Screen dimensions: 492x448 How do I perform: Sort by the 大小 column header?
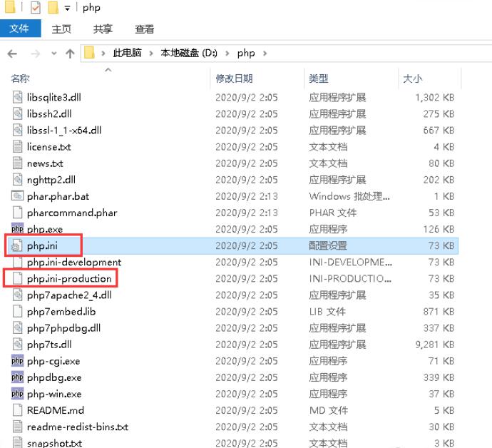pos(412,78)
